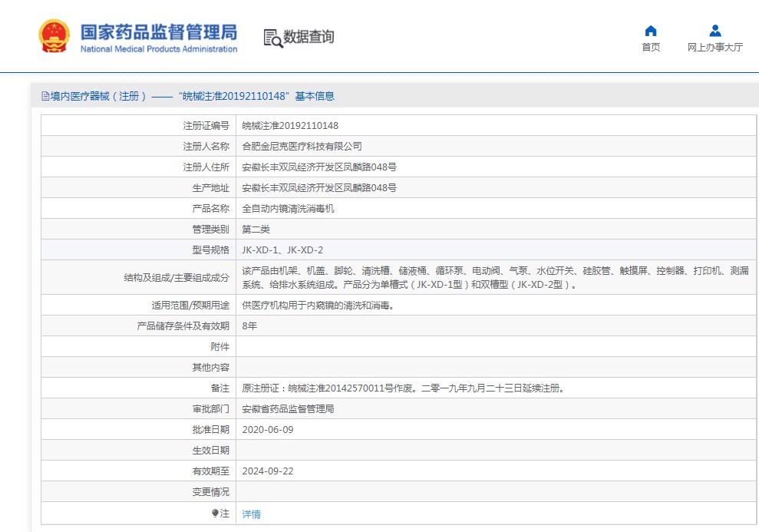The width and height of the screenshot is (759, 532).
Task: Click 备注 remark about 原注册证
Action: (x=404, y=388)
